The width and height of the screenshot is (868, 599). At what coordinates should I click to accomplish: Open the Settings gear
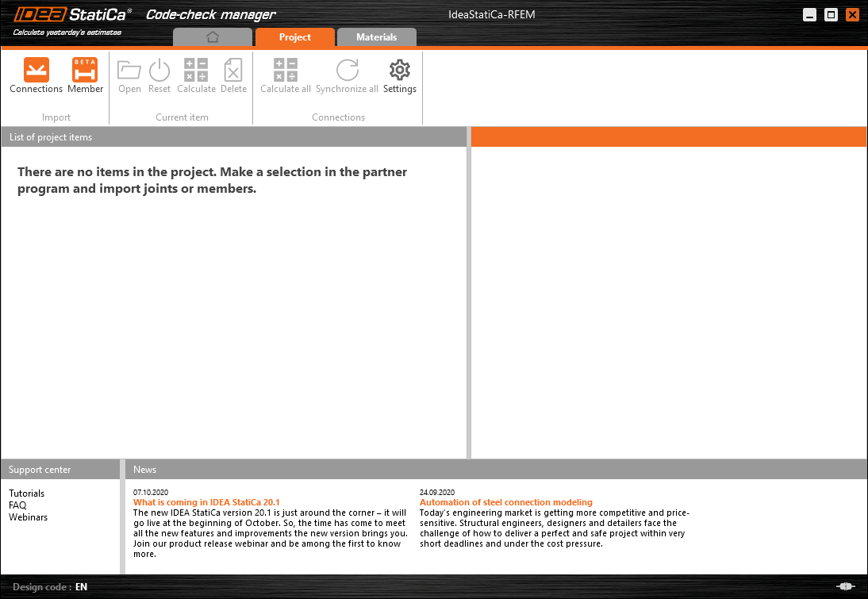400,75
